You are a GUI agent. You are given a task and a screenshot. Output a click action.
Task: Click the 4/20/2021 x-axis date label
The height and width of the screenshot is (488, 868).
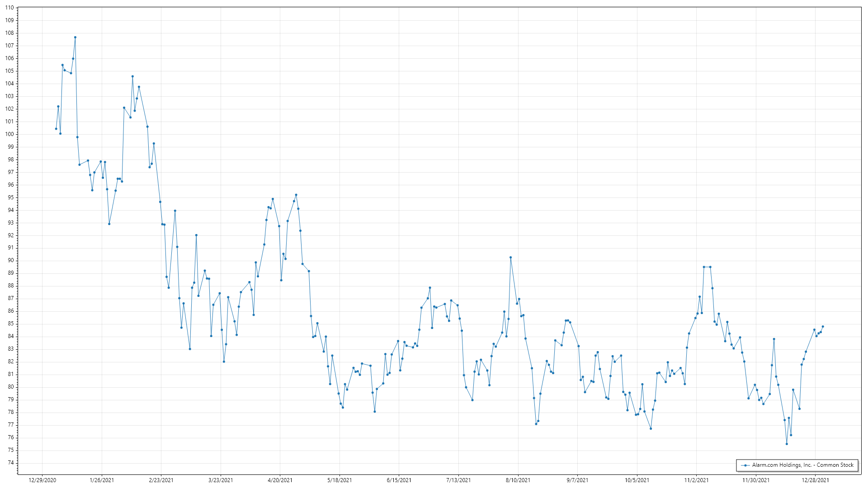tap(280, 480)
